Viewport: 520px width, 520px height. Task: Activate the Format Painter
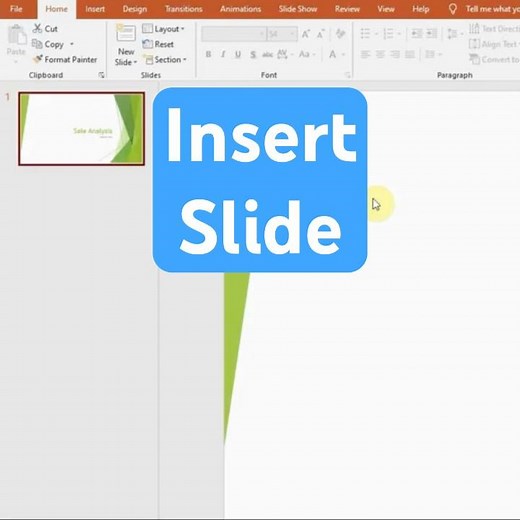tap(65, 60)
